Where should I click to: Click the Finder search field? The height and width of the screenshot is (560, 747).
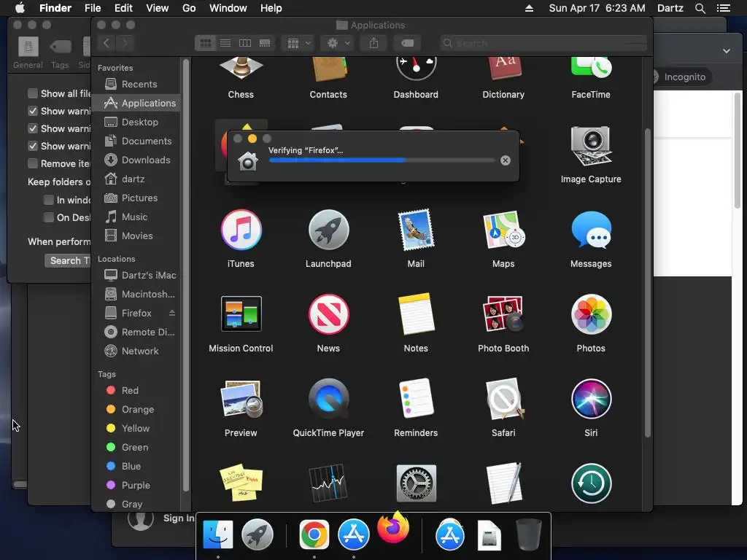click(544, 43)
